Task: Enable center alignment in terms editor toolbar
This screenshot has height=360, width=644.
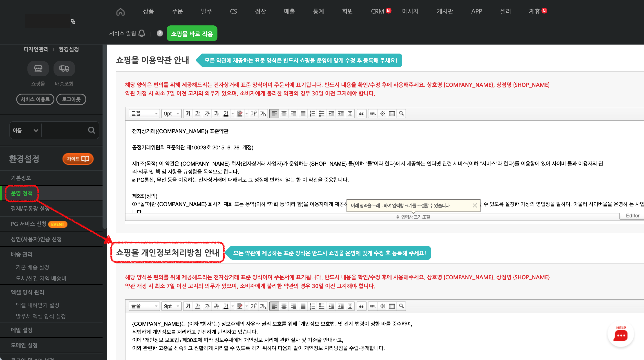Action: coord(284,114)
